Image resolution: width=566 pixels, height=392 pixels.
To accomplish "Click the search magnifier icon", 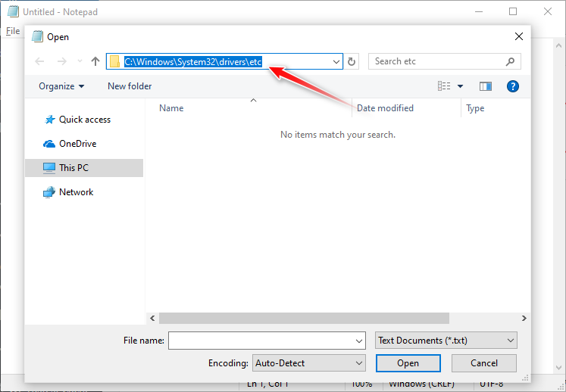I will click(x=511, y=61).
